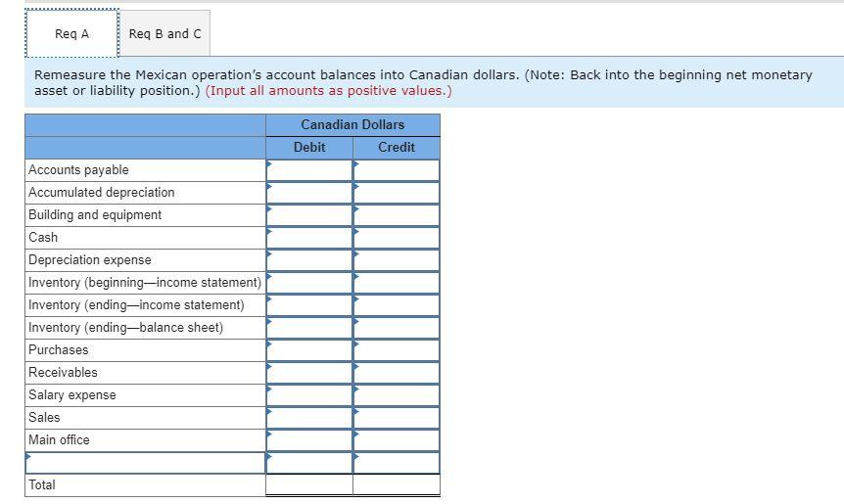844x504 pixels.
Task: Select Salary expense credit cell
Action: (x=397, y=396)
